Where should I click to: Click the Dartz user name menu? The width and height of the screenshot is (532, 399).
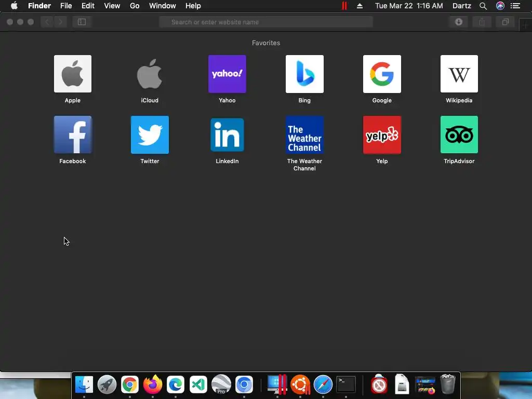tap(462, 6)
